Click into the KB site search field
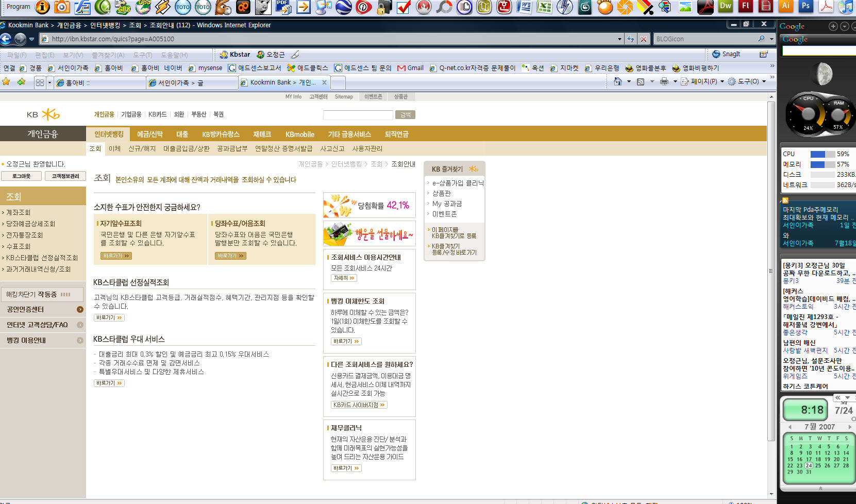The width and height of the screenshot is (856, 504). (x=358, y=115)
